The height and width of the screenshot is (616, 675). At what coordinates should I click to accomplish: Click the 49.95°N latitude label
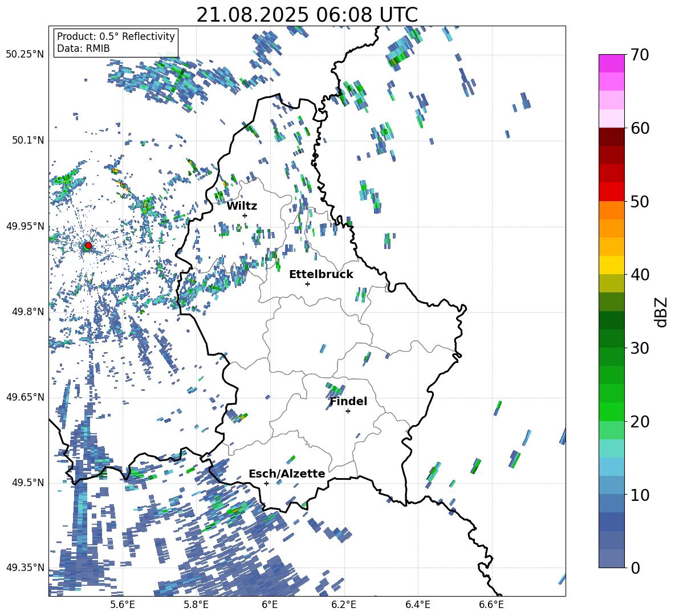[x=25, y=226]
